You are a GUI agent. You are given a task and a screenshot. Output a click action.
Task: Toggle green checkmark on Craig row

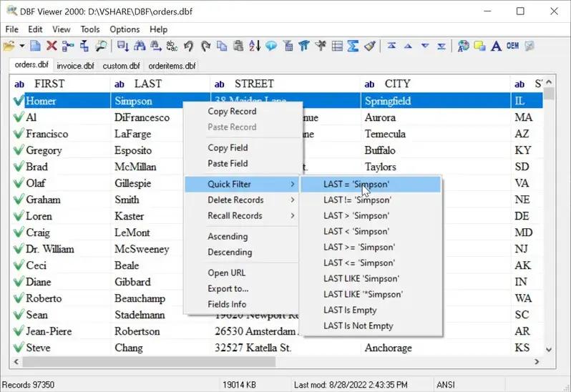tap(19, 232)
